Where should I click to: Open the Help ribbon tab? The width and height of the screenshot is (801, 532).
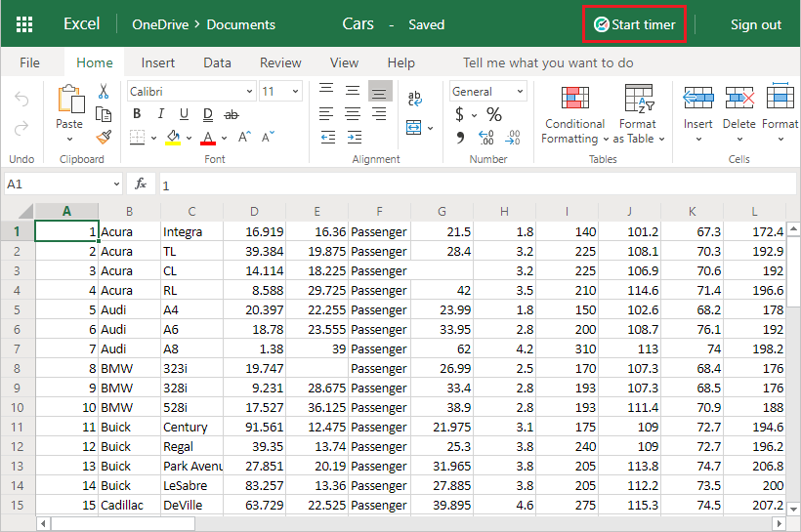[x=401, y=62]
